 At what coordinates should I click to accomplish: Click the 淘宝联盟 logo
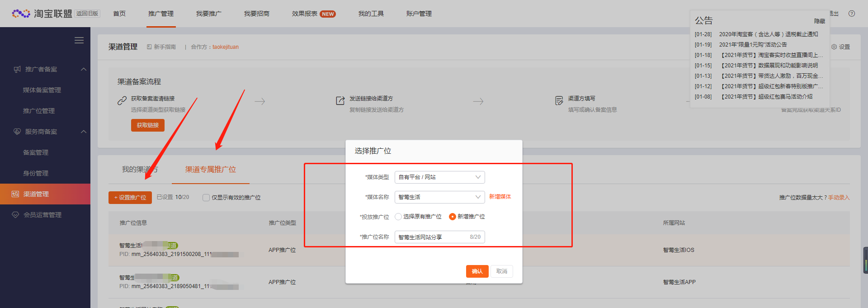coord(42,14)
